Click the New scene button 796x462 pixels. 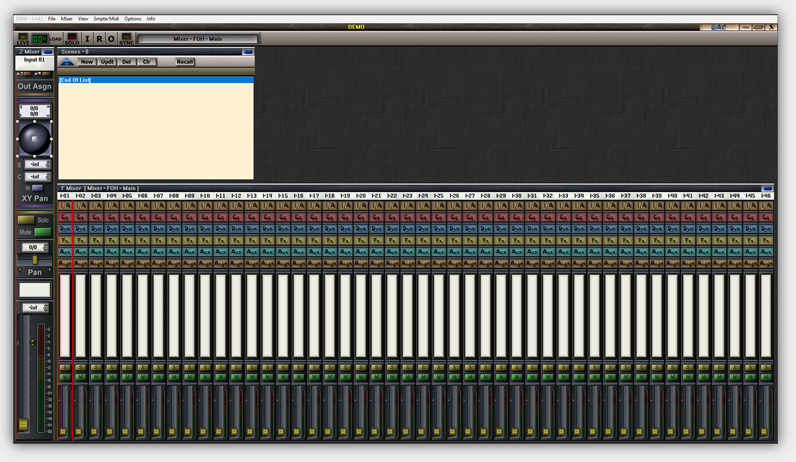pyautogui.click(x=87, y=62)
